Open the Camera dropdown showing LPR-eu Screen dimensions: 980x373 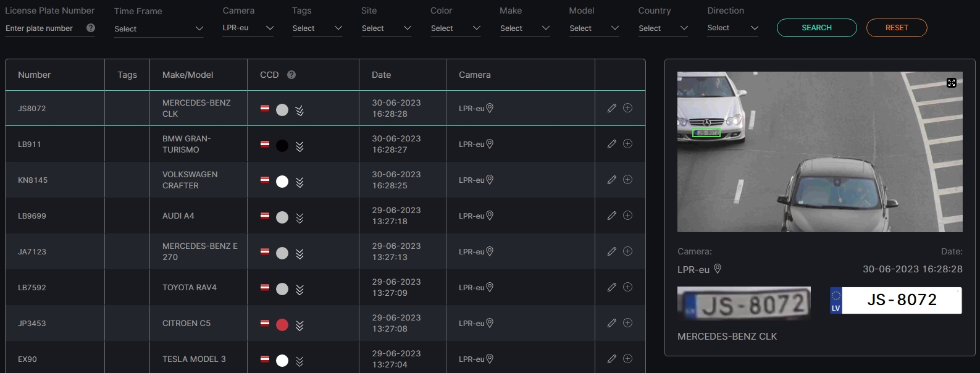[248, 28]
